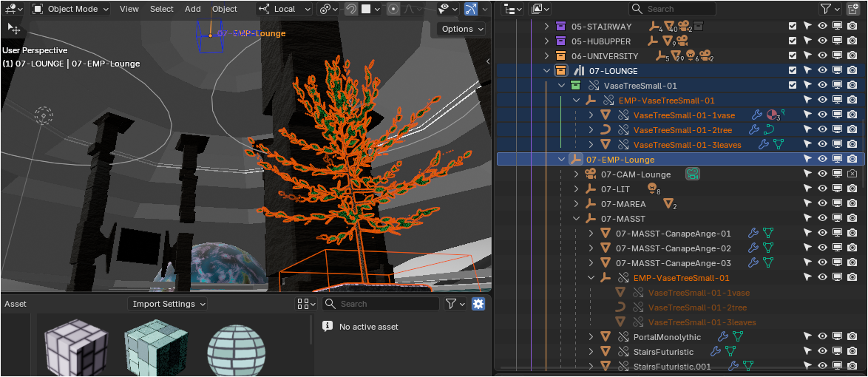Open the outliner editor type menu
This screenshot has width=868, height=377.
click(513, 9)
